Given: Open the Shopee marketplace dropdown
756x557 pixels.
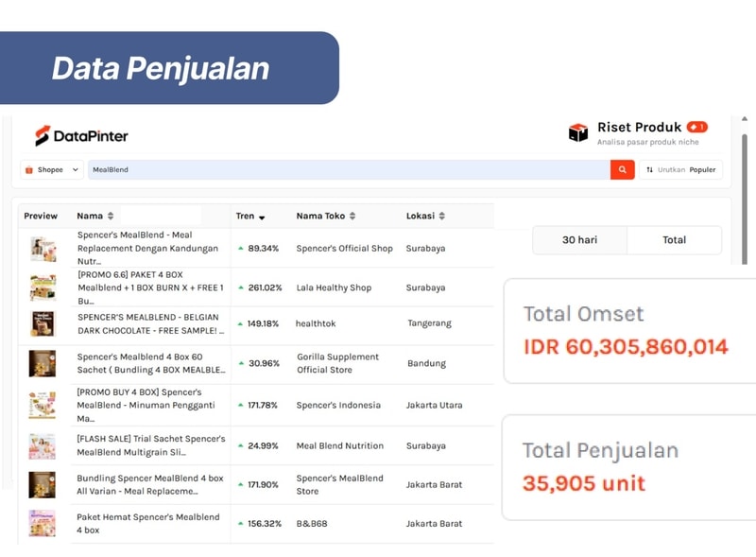Looking at the screenshot, I should tap(52, 170).
